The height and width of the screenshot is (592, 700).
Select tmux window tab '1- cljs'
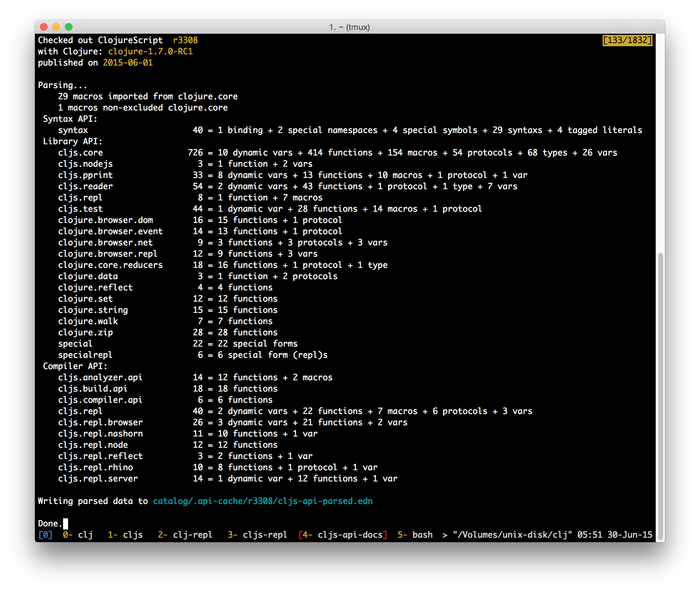point(125,535)
